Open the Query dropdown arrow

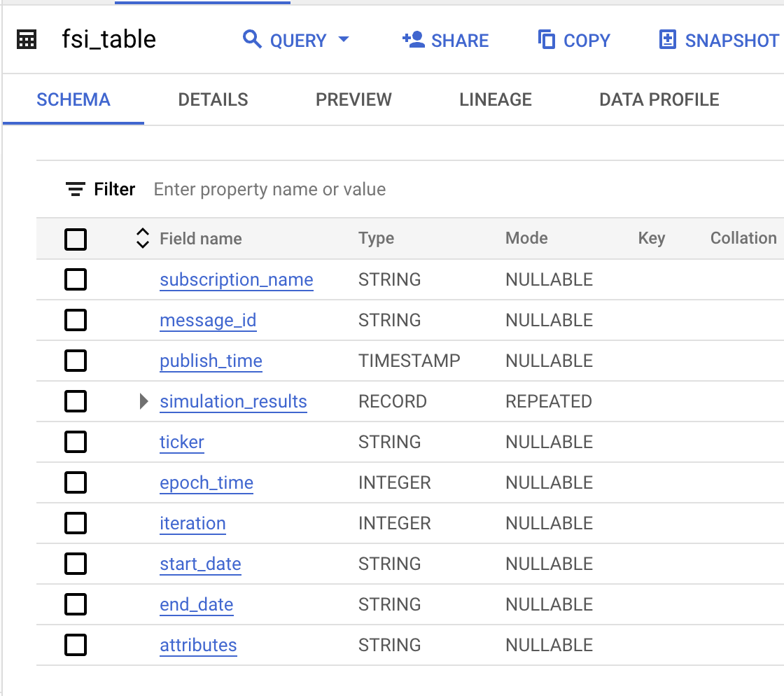click(344, 40)
